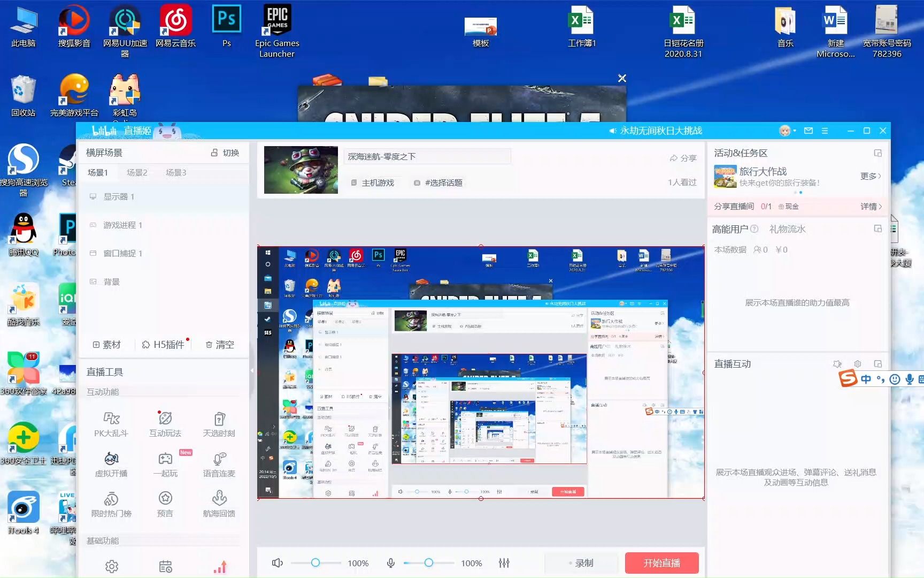Image resolution: width=924 pixels, height=578 pixels.
Task: Open 语音连麦 tool
Action: pyautogui.click(x=219, y=465)
